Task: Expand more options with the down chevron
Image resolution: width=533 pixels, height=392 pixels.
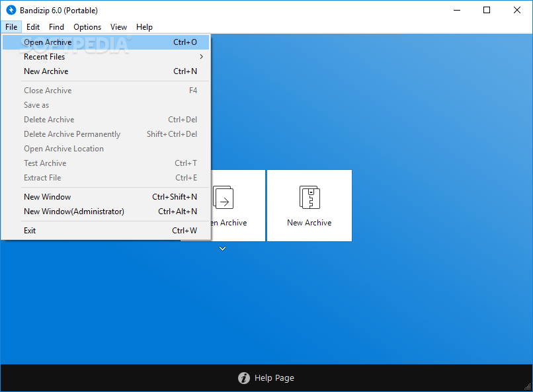Action: pos(222,249)
